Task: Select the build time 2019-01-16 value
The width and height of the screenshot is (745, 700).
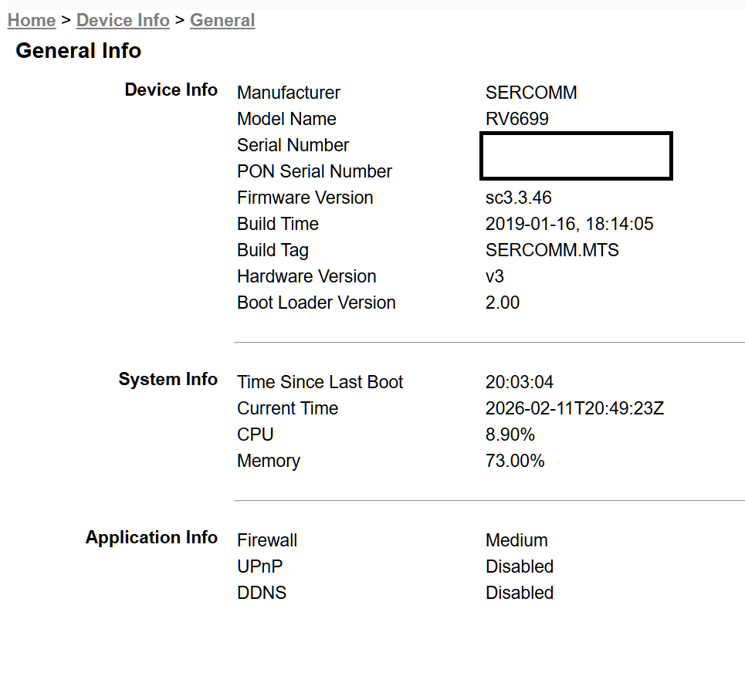Action: (x=569, y=224)
